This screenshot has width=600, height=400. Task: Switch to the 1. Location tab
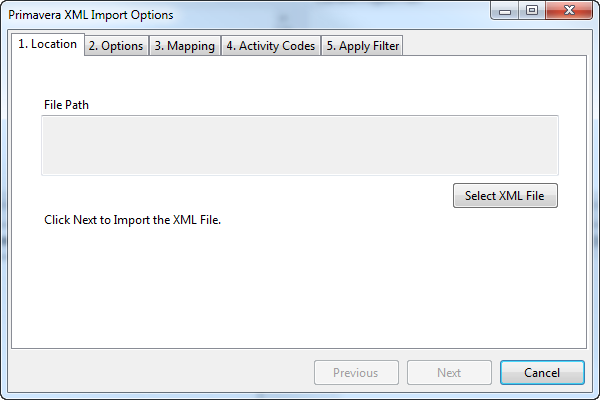(x=47, y=44)
